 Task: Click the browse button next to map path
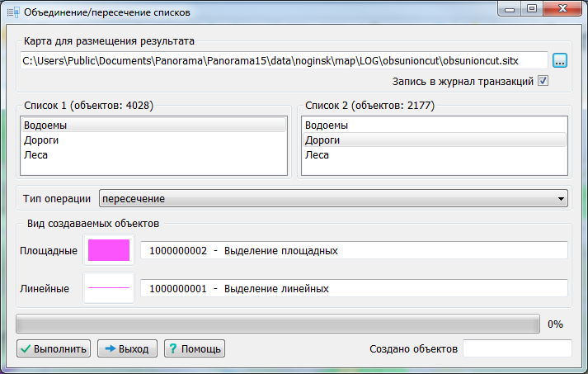tap(560, 60)
